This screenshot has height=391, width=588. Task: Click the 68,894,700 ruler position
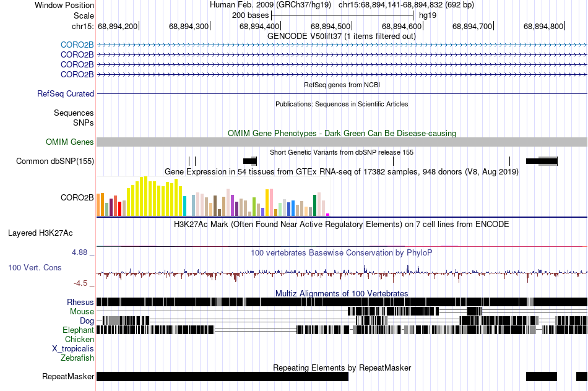point(472,26)
